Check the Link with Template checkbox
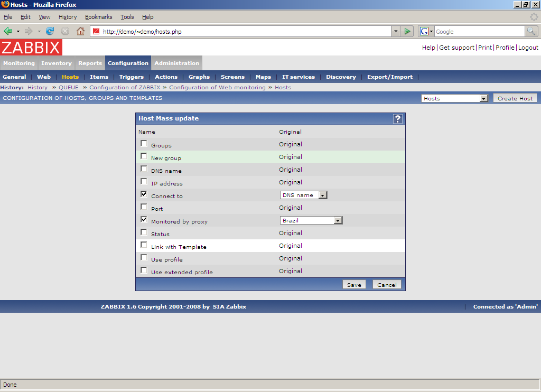 [x=144, y=245]
